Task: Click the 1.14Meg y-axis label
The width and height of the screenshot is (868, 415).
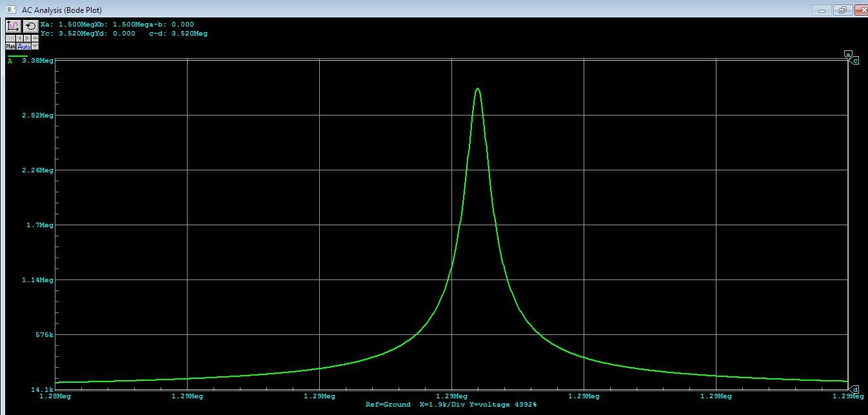Action: click(38, 280)
